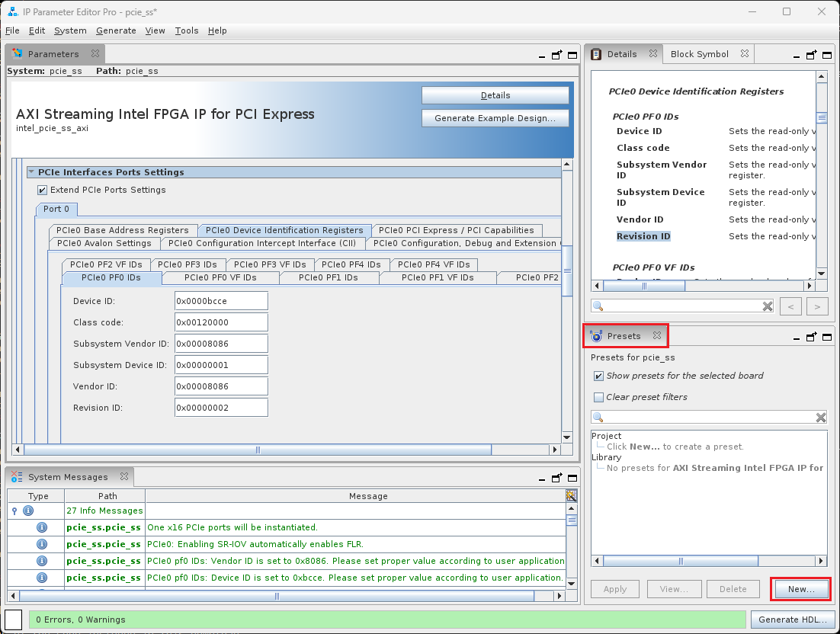This screenshot has height=634, width=840.
Task: Collapse the PCIe Interfaces Ports Settings section
Action: pyautogui.click(x=31, y=172)
